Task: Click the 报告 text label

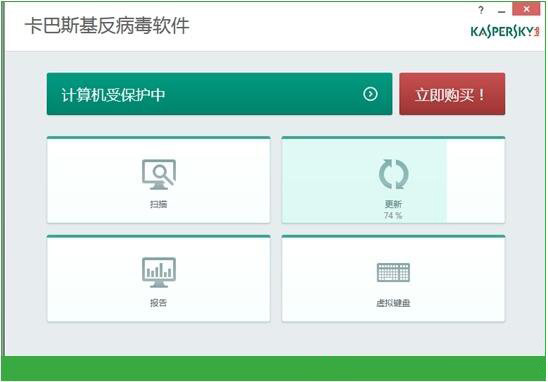Action: pyautogui.click(x=159, y=303)
